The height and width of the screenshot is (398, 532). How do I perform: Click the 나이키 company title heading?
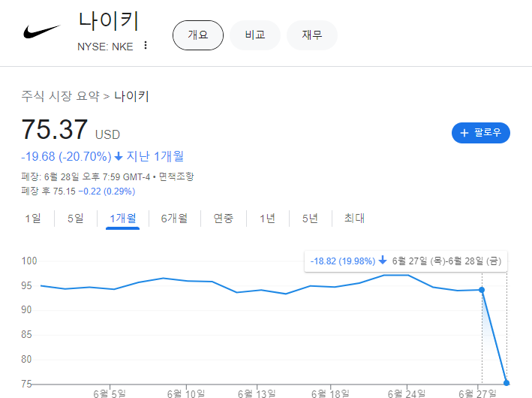108,21
